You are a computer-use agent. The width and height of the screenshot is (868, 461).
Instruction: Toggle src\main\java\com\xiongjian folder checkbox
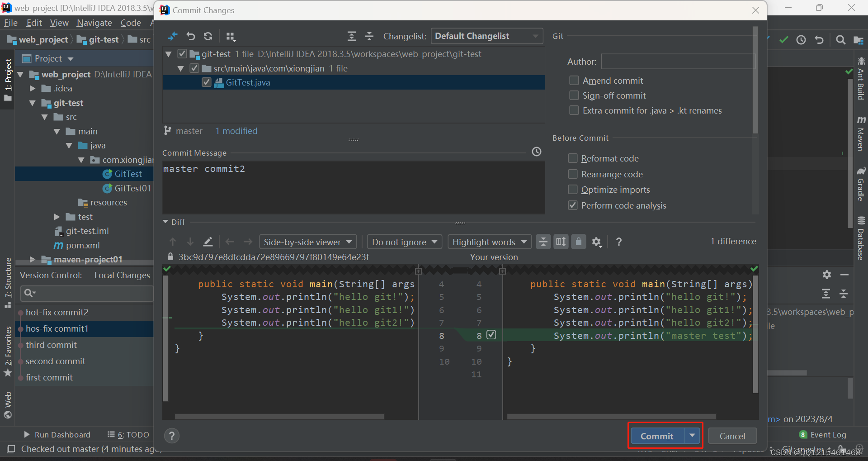coord(194,68)
